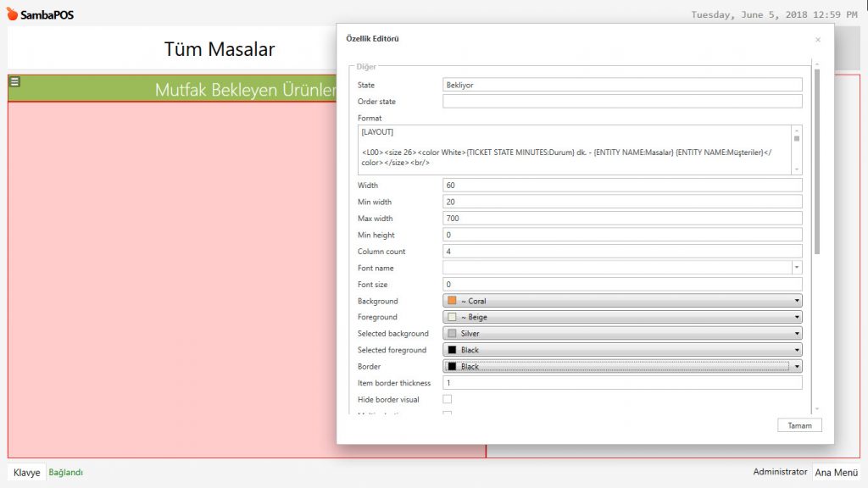Open the Background color dropdown
This screenshot has width=868, height=488.
point(622,301)
